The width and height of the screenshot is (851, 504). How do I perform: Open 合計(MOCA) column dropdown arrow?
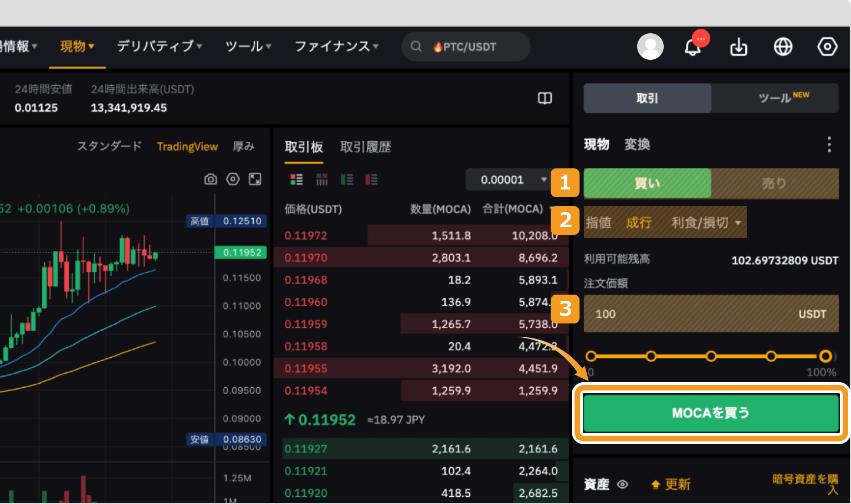[x=552, y=209]
